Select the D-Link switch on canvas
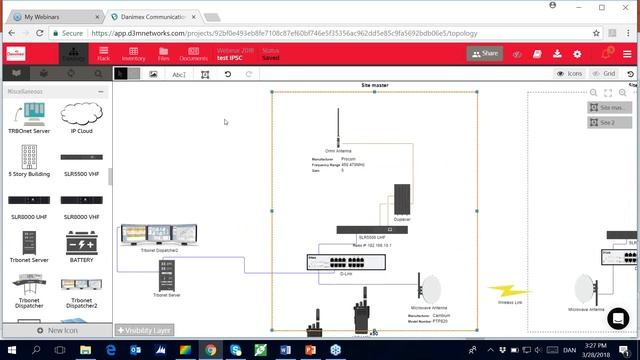The width and height of the screenshot is (640, 360). (346, 262)
